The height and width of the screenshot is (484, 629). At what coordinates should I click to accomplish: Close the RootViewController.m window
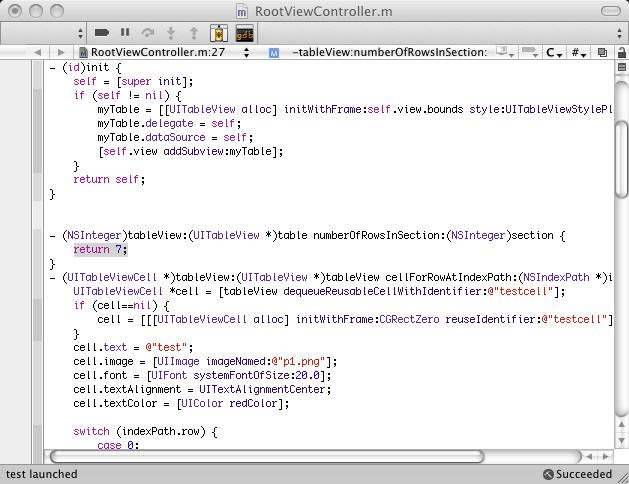15,11
